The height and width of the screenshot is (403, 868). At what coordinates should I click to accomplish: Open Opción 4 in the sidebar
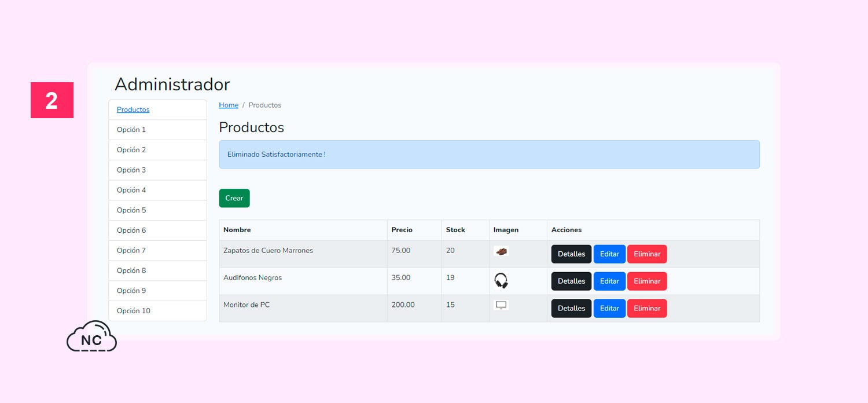pyautogui.click(x=157, y=190)
